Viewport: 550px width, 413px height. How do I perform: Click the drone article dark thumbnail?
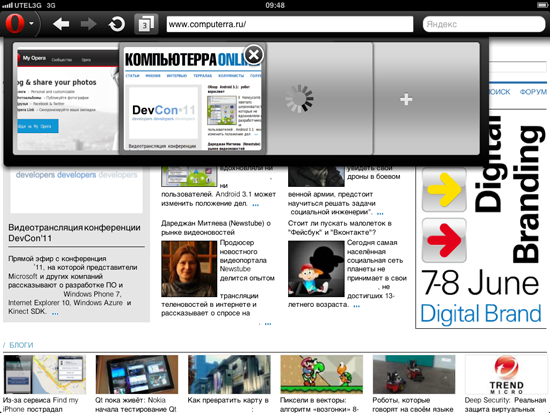[x=316, y=176]
